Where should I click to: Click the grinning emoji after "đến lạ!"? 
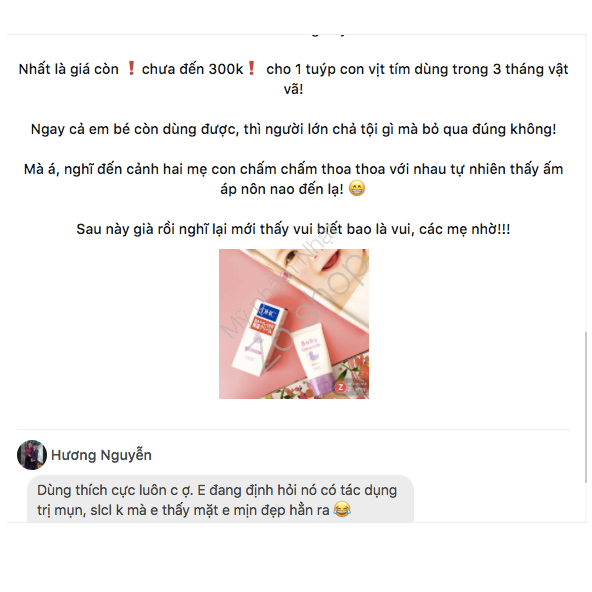pyautogui.click(x=356, y=188)
